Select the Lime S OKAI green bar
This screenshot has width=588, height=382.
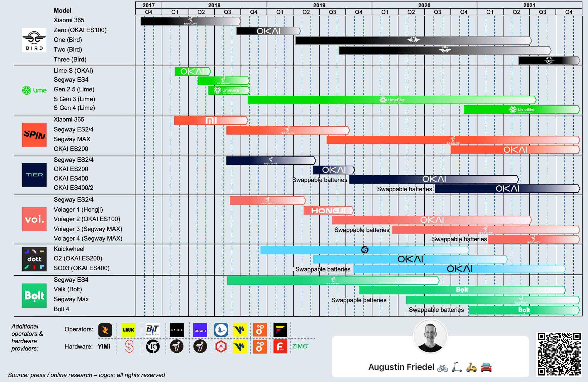pyautogui.click(x=193, y=71)
